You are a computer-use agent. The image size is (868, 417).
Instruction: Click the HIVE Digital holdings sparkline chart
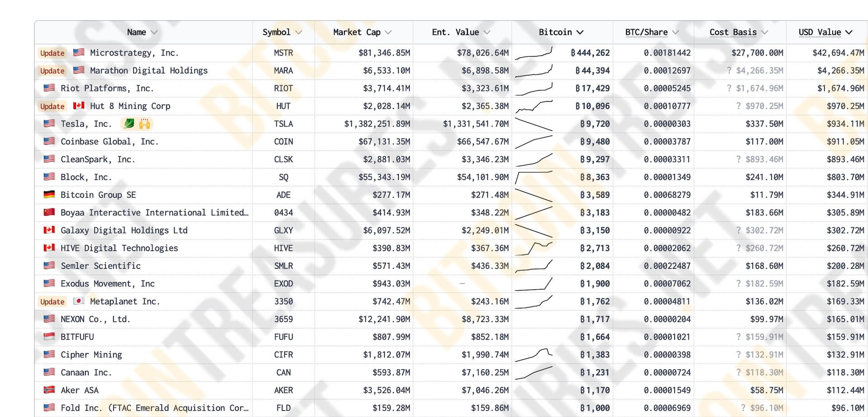click(534, 248)
